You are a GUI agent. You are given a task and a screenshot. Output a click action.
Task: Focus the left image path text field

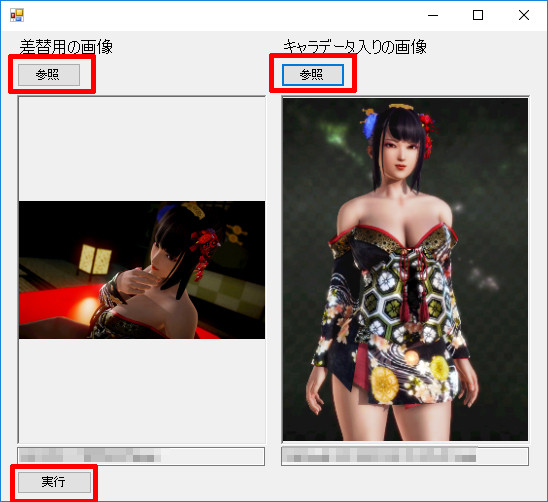tap(141, 456)
